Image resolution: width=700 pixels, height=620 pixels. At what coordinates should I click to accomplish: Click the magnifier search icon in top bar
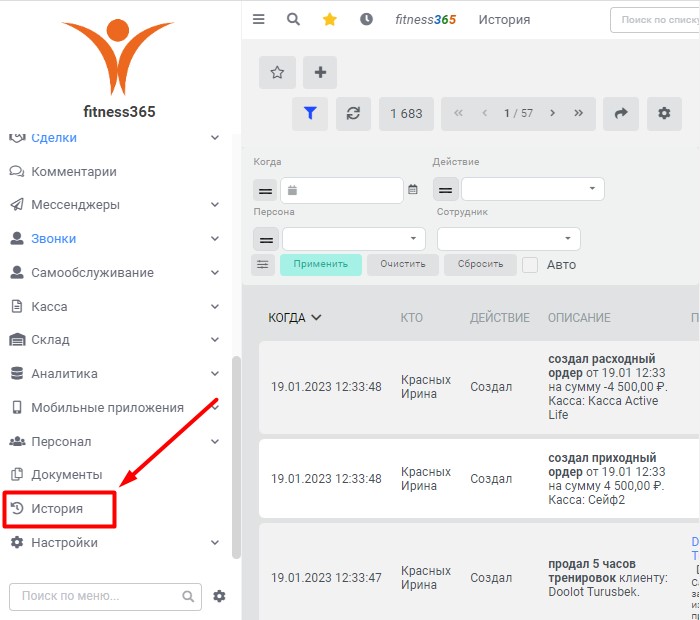[x=293, y=19]
